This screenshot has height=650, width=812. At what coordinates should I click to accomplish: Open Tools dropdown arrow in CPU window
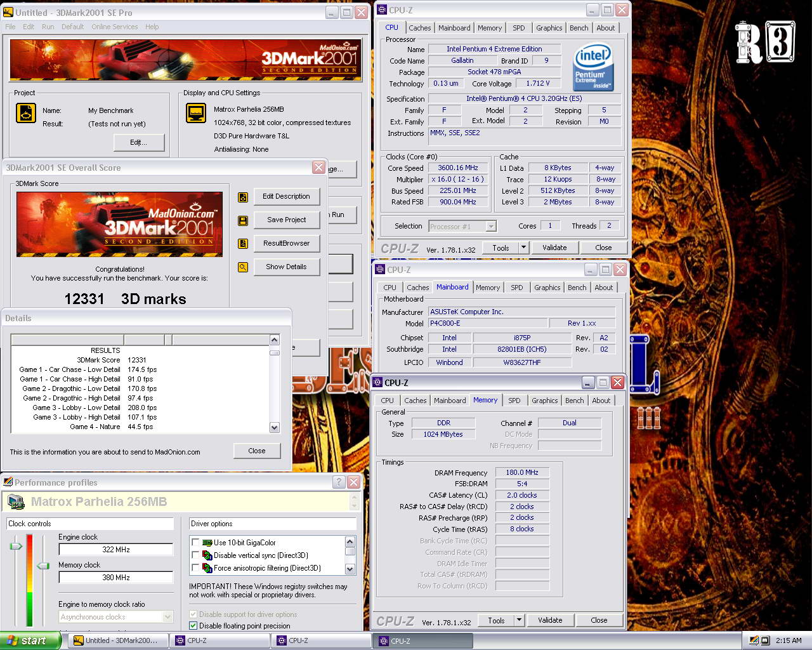523,248
